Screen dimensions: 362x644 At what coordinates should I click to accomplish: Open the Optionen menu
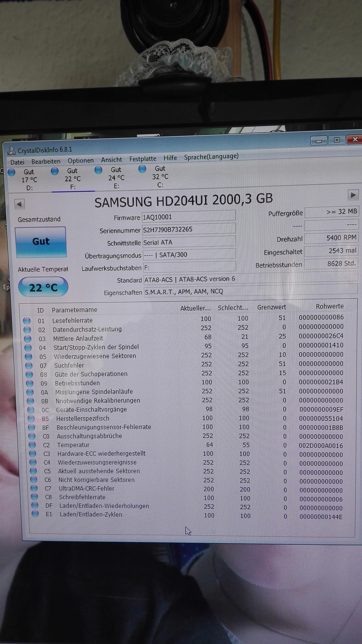pyautogui.click(x=81, y=160)
